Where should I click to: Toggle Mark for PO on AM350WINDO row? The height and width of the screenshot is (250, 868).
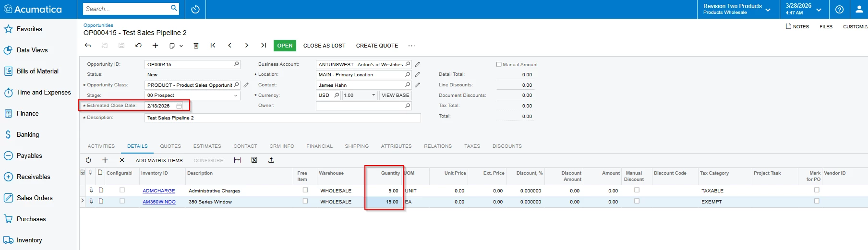[x=817, y=201]
